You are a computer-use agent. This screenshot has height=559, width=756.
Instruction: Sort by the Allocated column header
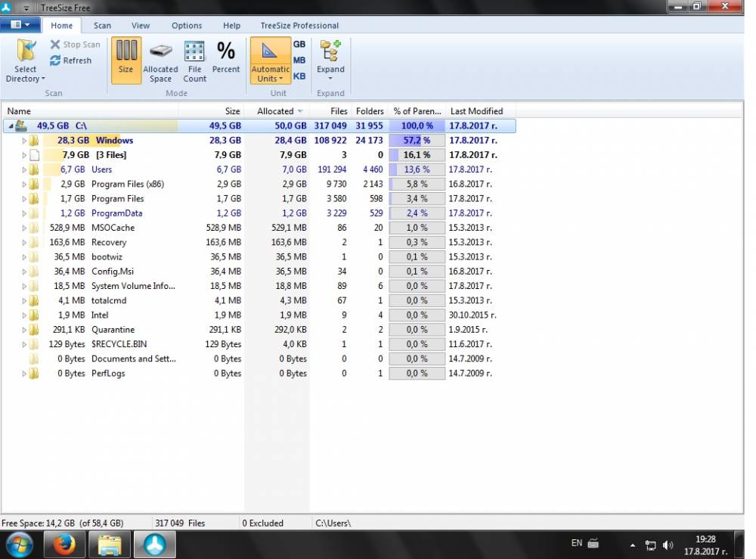coord(276,111)
